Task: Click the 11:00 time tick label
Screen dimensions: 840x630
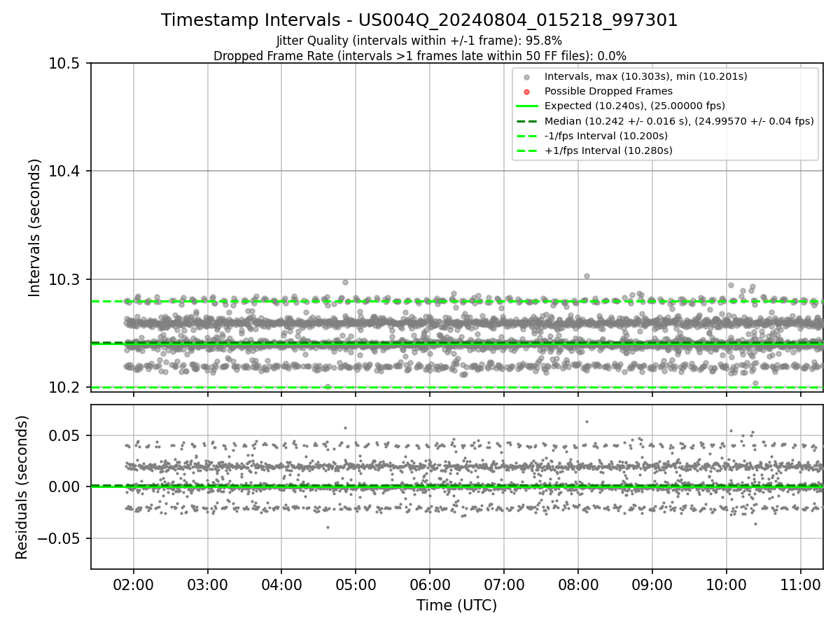Action: [x=800, y=584]
